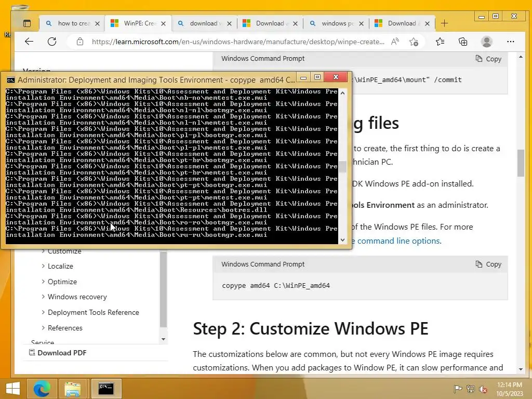Switch to the second 'Download' Microsoft tab
This screenshot has height=399, width=532.
point(270,23)
